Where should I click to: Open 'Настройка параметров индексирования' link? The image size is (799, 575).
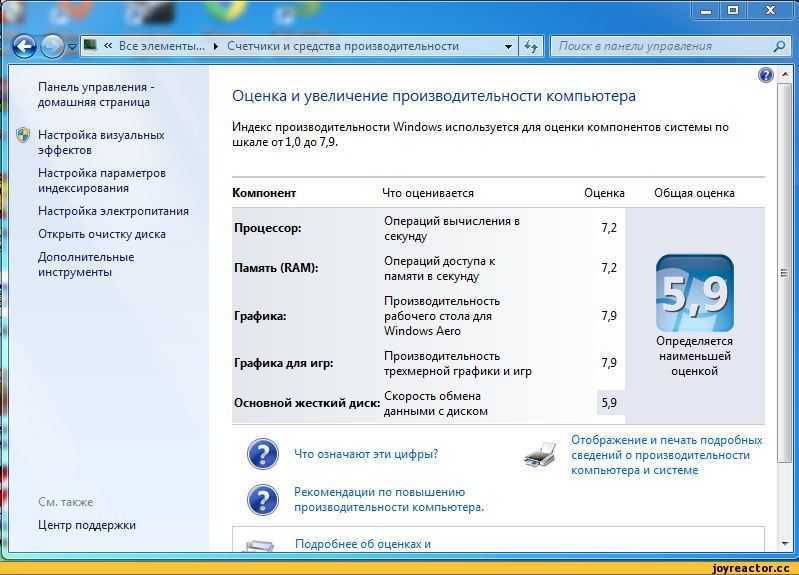(x=102, y=180)
